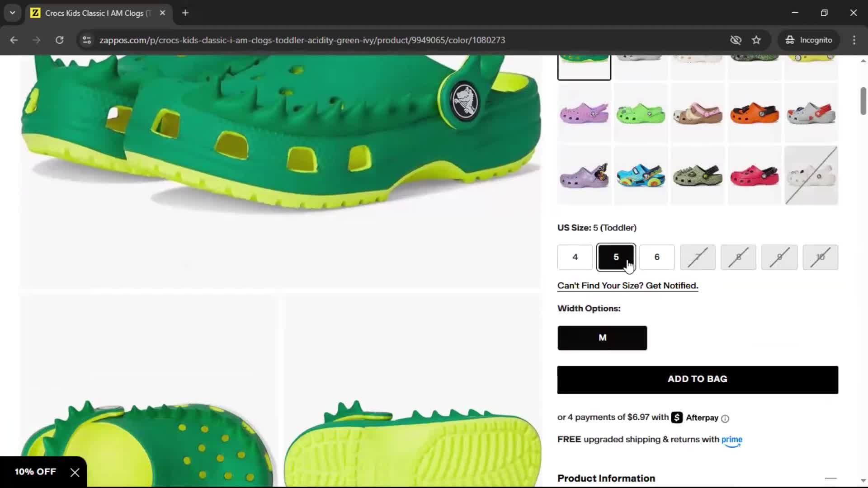The height and width of the screenshot is (488, 868).
Task: Click the scrollbar up arrow
Action: 863,61
